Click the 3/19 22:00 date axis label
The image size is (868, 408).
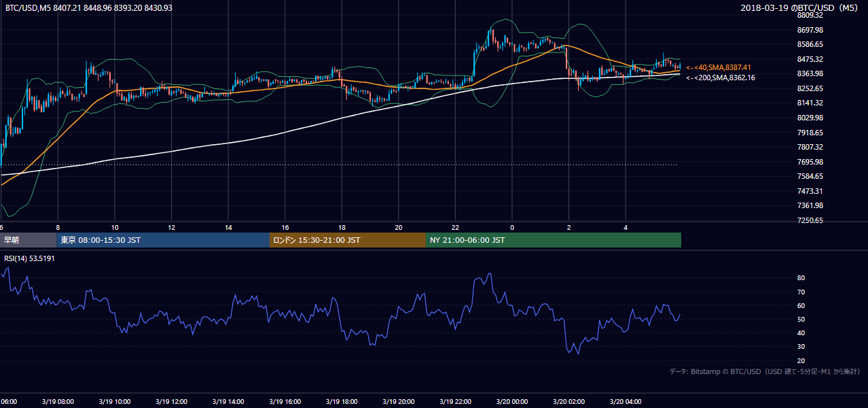454,402
